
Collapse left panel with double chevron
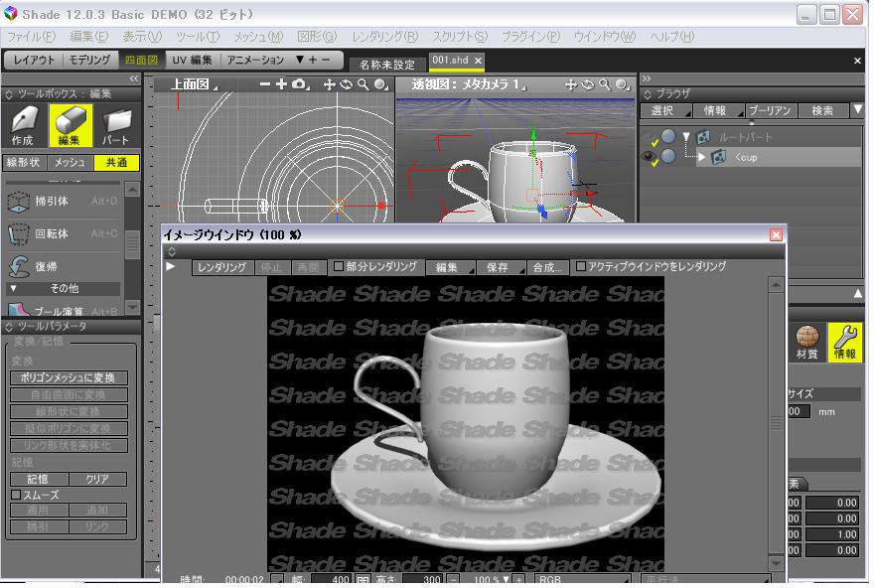pos(134,78)
